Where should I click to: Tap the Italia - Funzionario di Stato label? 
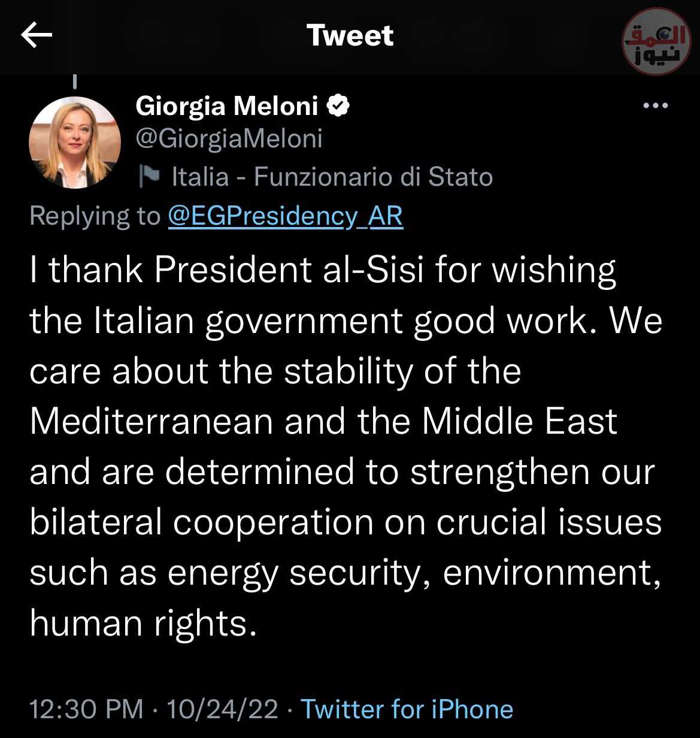(332, 177)
